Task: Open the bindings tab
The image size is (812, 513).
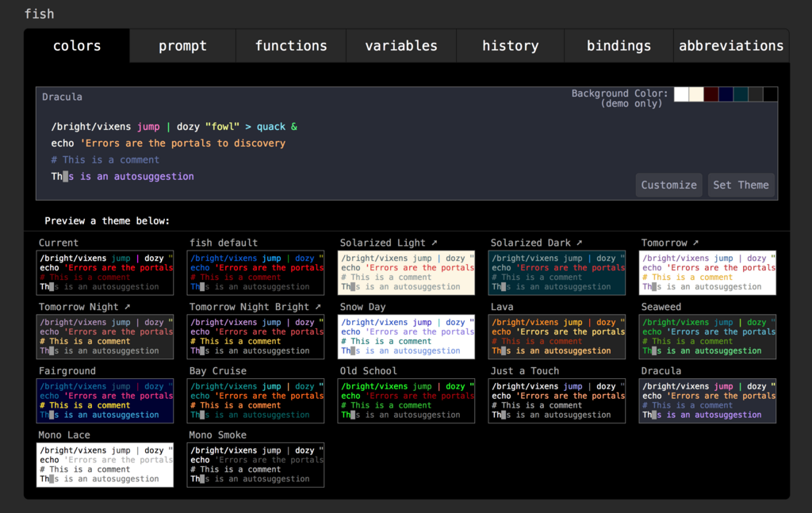Action: coord(619,46)
